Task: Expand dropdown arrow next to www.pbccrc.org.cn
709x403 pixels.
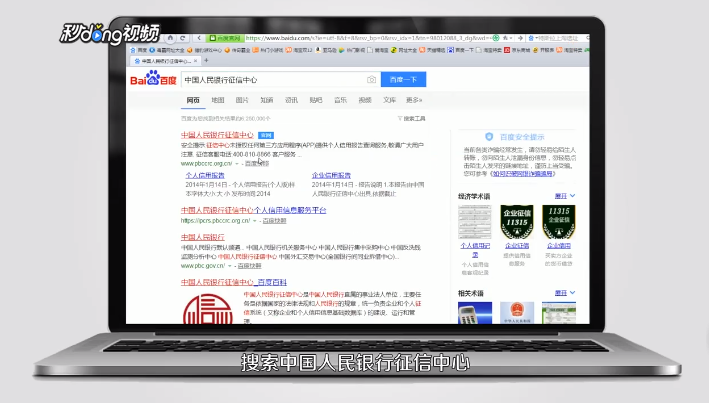Action: (236, 164)
